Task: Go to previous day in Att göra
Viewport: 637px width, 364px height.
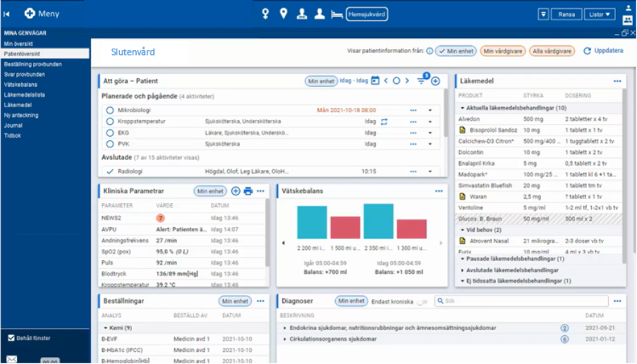Action: [x=386, y=80]
